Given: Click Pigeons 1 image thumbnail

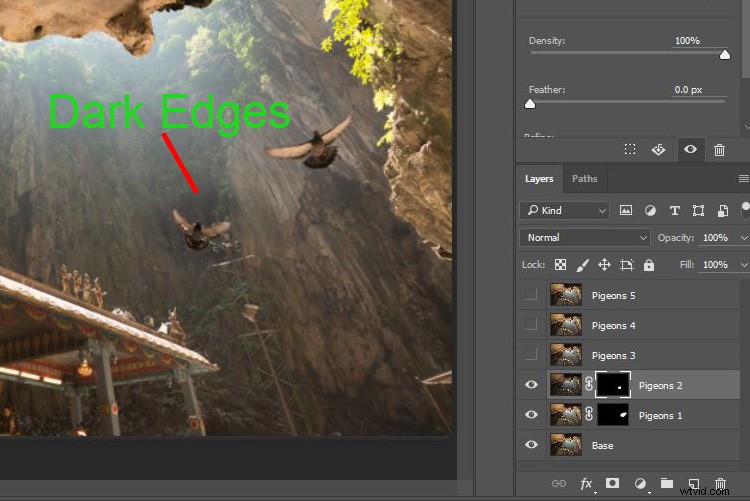Looking at the screenshot, I should coord(566,414).
